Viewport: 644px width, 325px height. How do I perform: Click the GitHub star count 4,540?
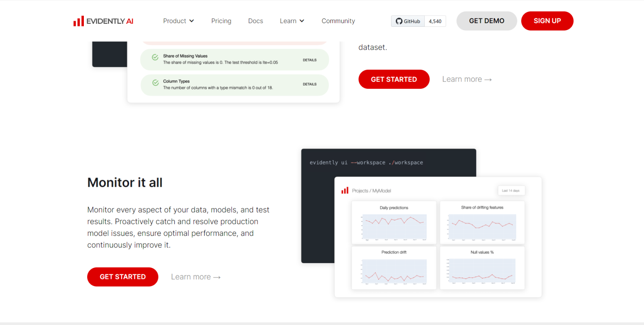[x=435, y=21]
